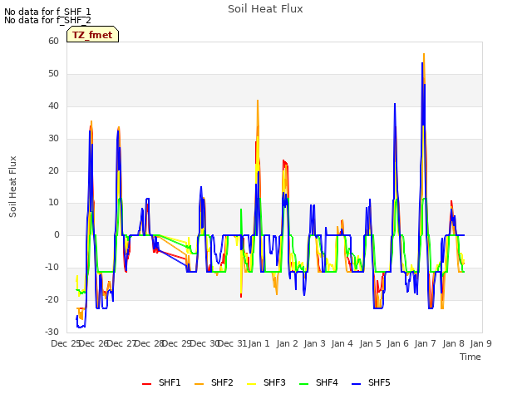Screen dimensions: 532x399
Task: Click the blue peak near 41 on Jan 6
Action: 395,104
